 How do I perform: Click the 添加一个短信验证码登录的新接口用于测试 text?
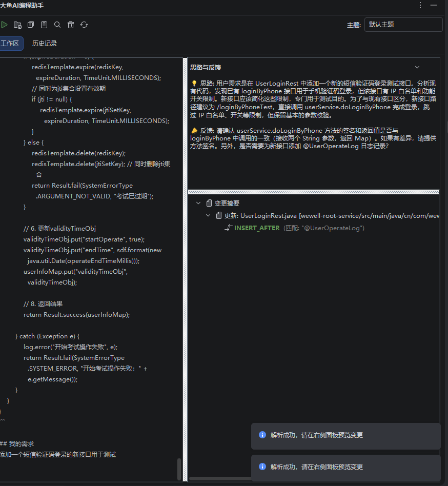coord(58,455)
